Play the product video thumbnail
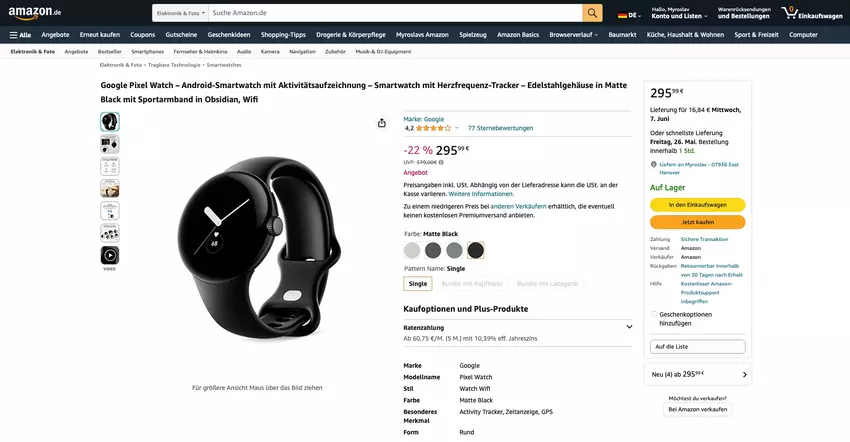The image size is (850, 442). tap(110, 256)
